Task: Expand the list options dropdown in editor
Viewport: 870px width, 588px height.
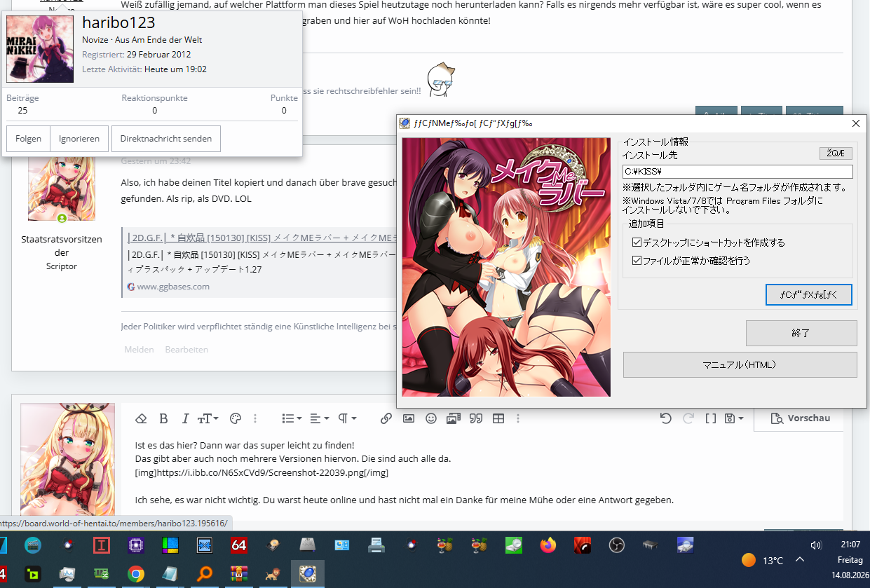Action: click(x=292, y=418)
